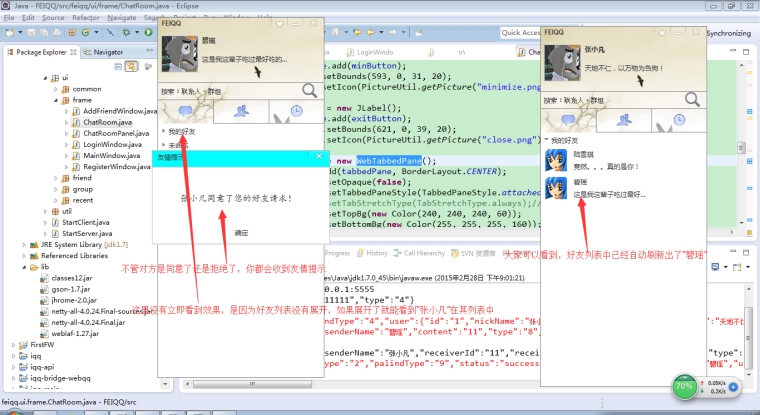Open the groups people tab in left FEIQQ window

241,112
